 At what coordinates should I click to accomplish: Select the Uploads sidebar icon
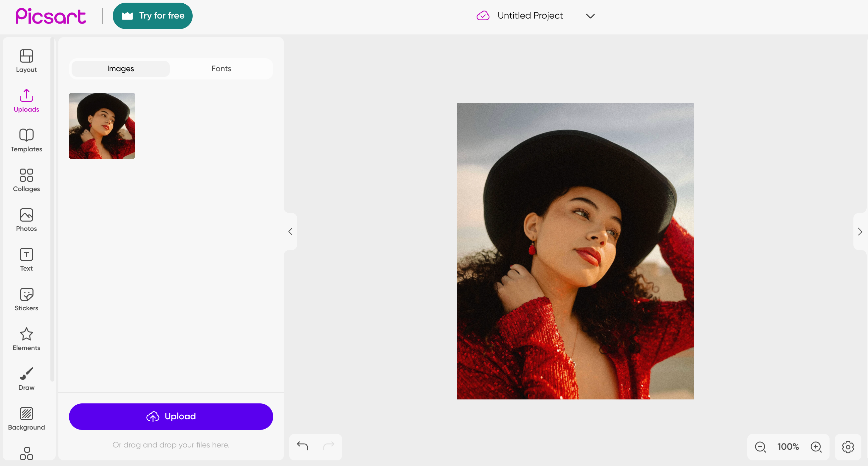click(26, 101)
